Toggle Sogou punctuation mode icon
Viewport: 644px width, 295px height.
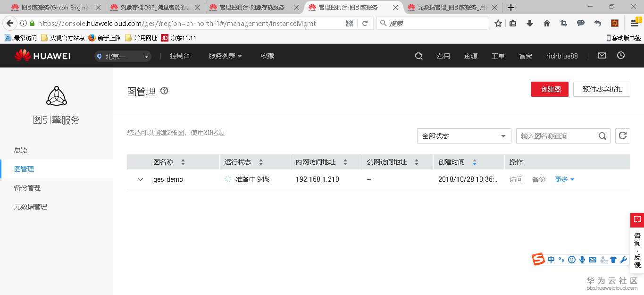pyautogui.click(x=561, y=260)
